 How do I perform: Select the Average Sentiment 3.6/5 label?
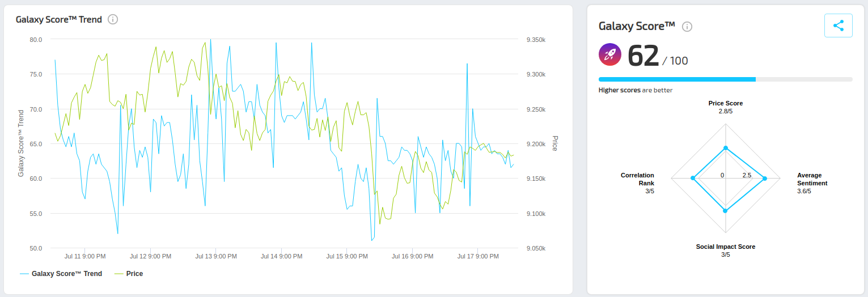(812, 183)
